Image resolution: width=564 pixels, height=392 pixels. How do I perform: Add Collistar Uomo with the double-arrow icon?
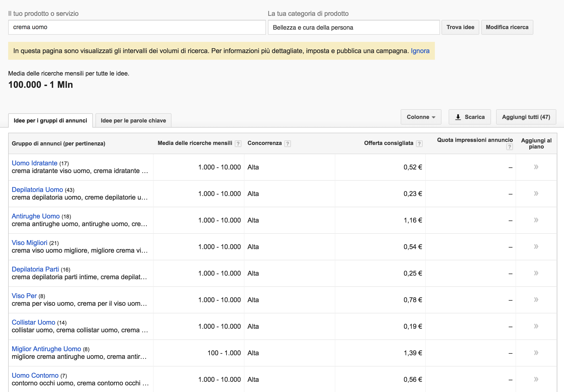click(536, 326)
